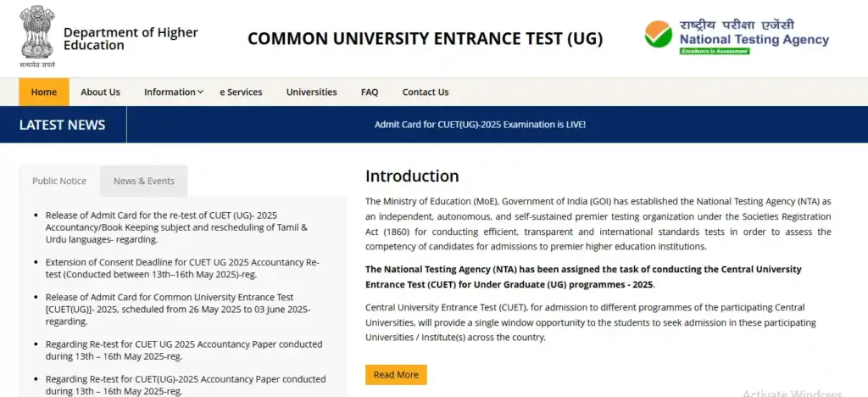Click the Common University Entrance Test heading
This screenshot has width=868, height=397.
click(425, 39)
